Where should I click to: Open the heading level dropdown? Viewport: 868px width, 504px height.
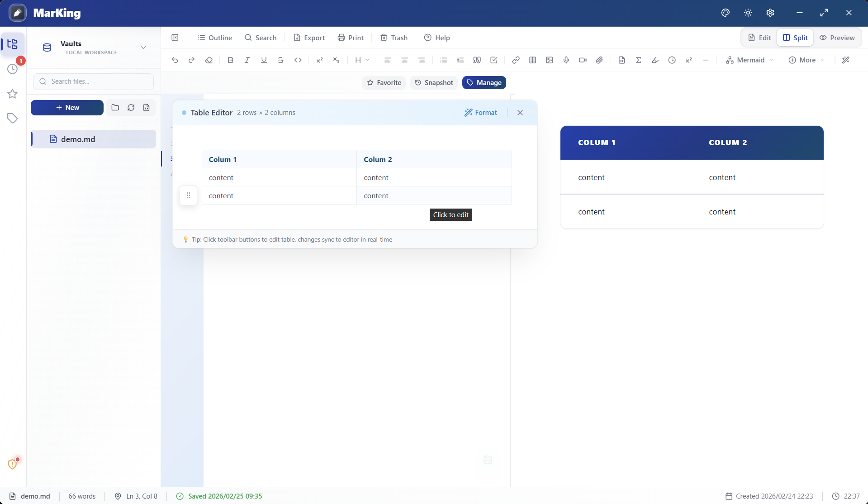tap(362, 60)
